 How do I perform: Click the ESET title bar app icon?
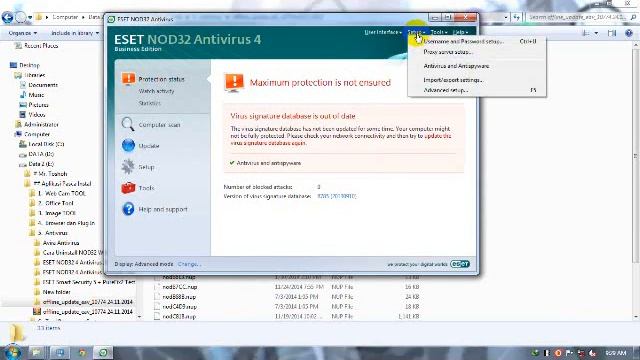111,19
